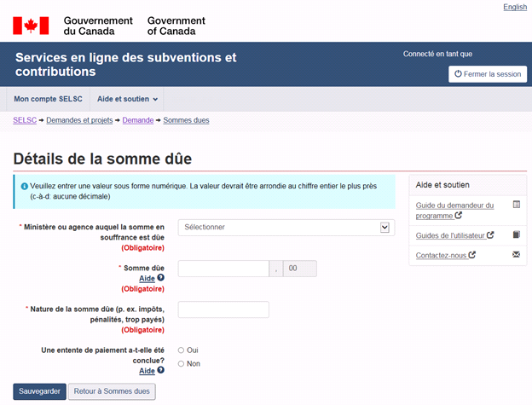Click the document icon next to Guide du demandeur

(x=516, y=205)
